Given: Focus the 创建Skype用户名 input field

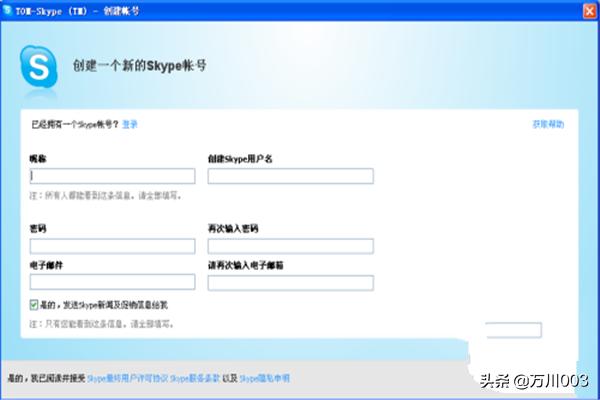Looking at the screenshot, I should pyautogui.click(x=290, y=176).
